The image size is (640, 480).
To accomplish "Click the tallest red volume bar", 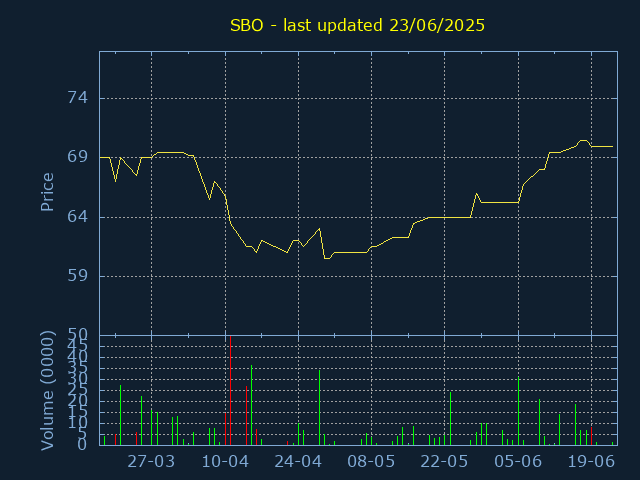I will (231, 391).
